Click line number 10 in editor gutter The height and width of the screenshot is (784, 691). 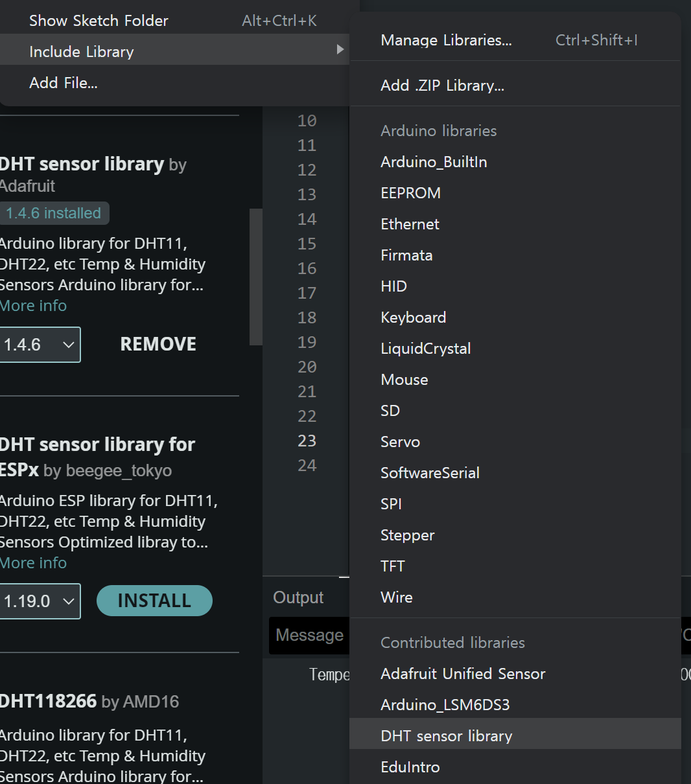tap(307, 121)
